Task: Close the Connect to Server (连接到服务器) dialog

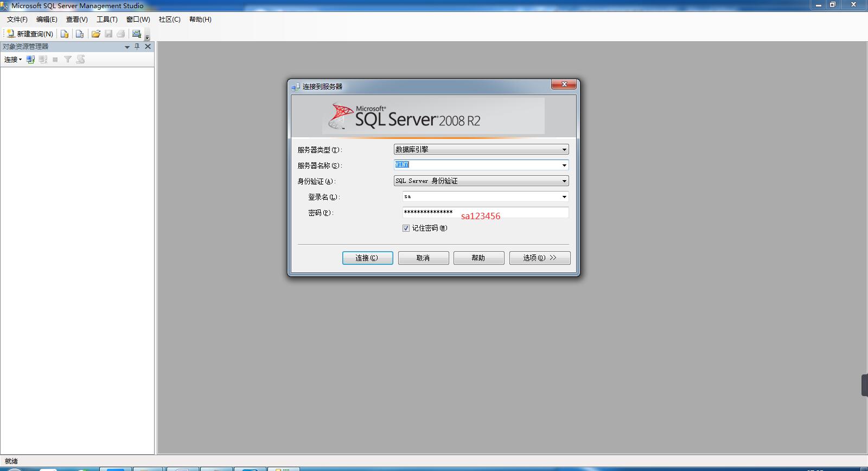Action: tap(564, 85)
